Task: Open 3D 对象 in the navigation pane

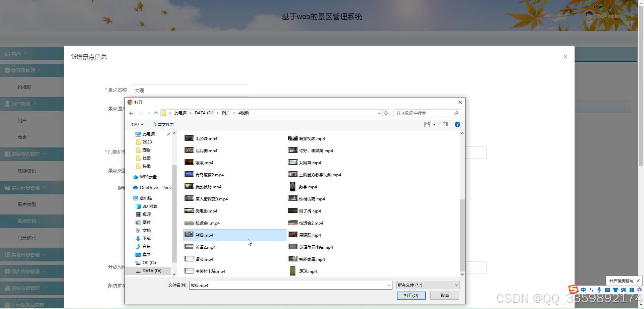Action: pyautogui.click(x=146, y=206)
